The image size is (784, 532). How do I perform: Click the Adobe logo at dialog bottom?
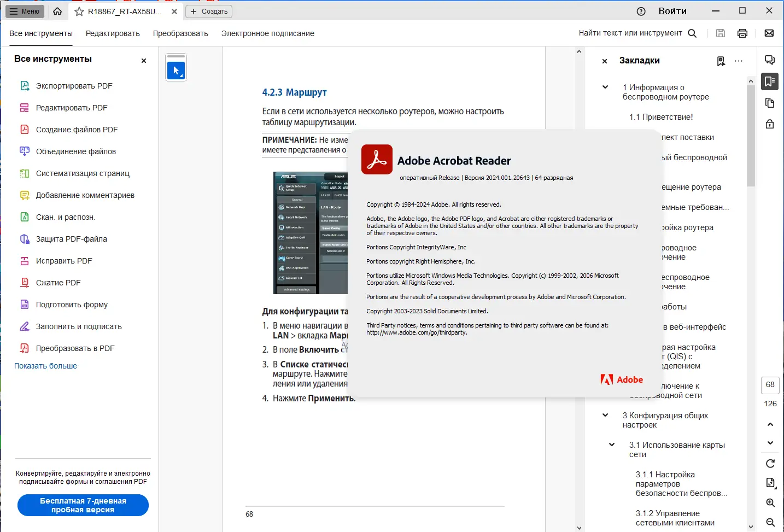[622, 379]
